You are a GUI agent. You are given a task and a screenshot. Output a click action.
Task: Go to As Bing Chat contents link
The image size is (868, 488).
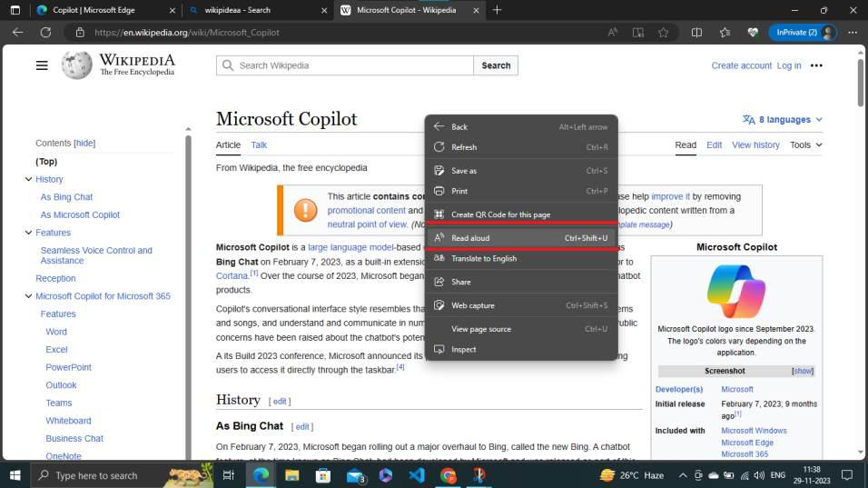66,196
